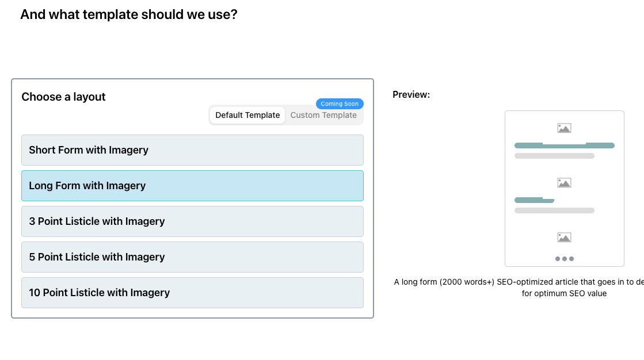The width and height of the screenshot is (644, 360).
Task: Click the top image placeholder icon in preview
Action: click(x=564, y=128)
